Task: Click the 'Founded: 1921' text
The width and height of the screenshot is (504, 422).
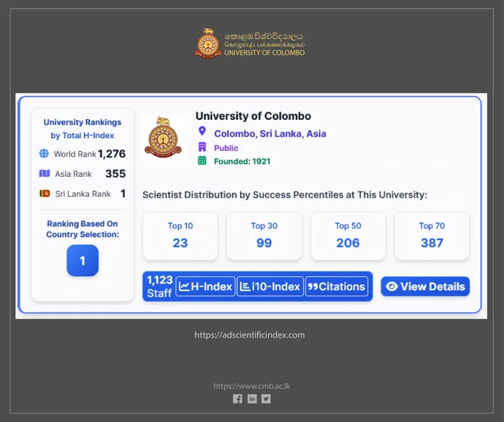Action: tap(242, 161)
